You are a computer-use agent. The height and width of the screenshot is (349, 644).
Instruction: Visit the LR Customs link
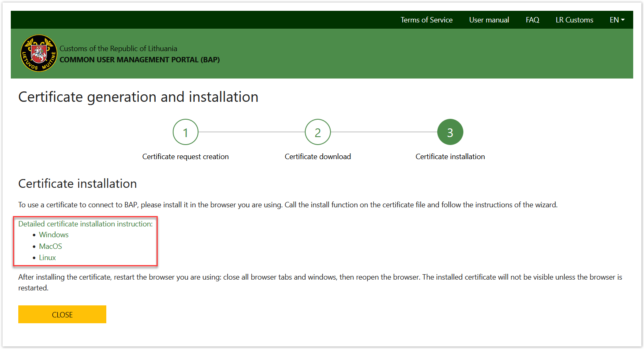[x=574, y=20]
